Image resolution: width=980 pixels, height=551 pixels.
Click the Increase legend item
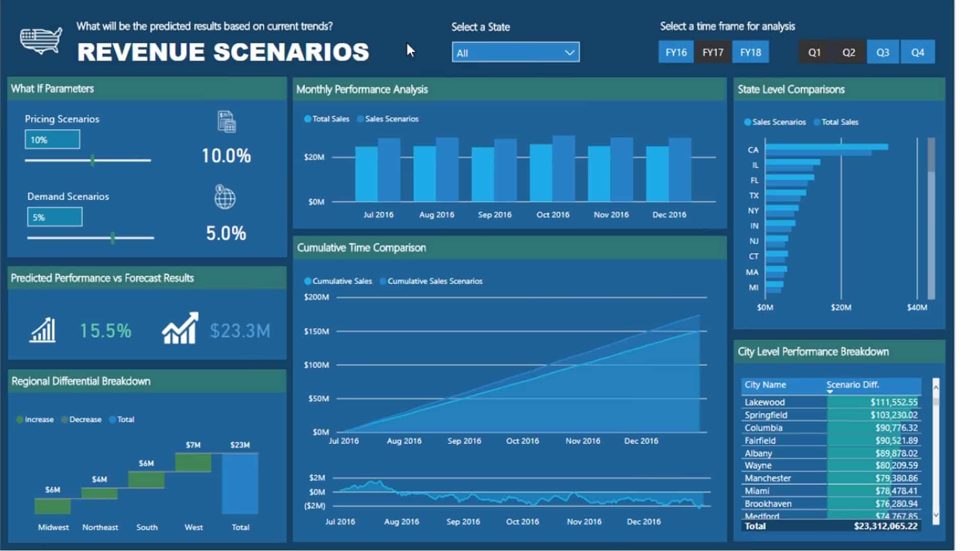(35, 419)
